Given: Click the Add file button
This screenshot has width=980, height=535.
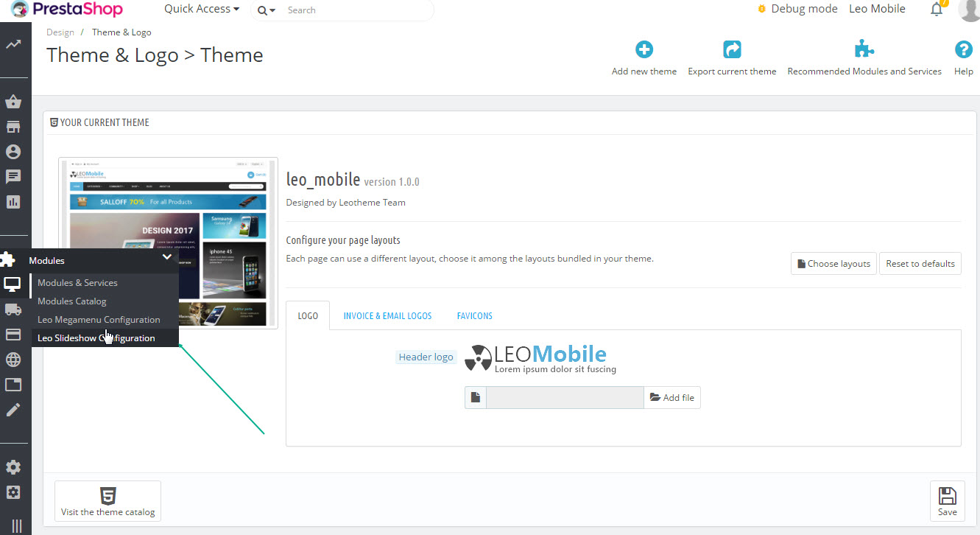Looking at the screenshot, I should [x=672, y=397].
